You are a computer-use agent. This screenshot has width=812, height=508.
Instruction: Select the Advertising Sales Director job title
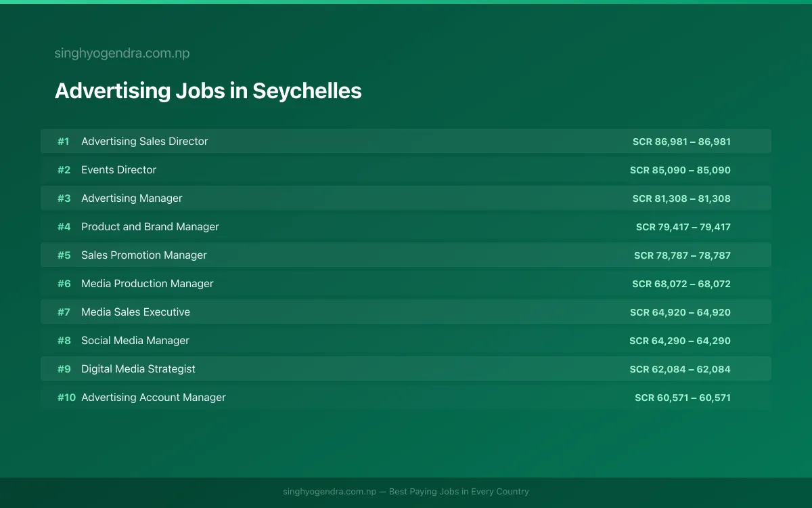coord(145,142)
